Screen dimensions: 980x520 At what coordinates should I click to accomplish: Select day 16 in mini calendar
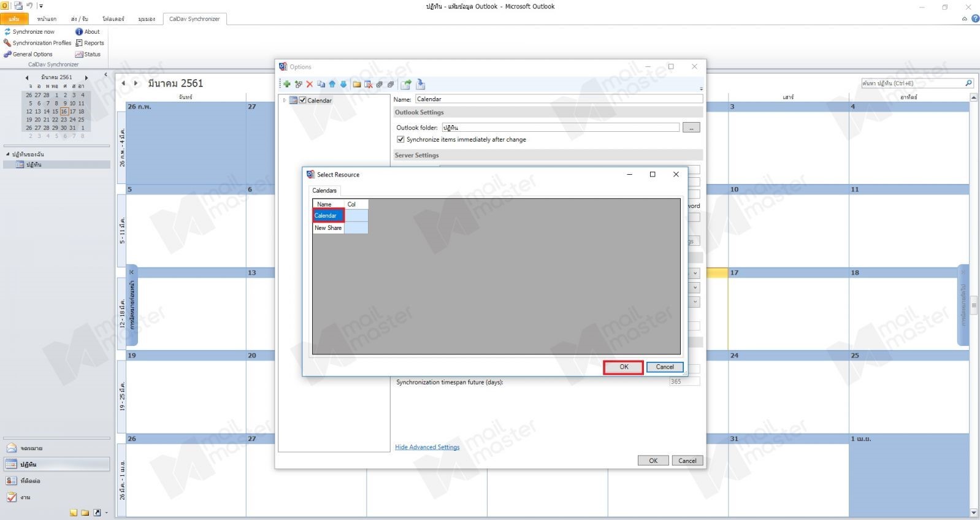point(64,112)
